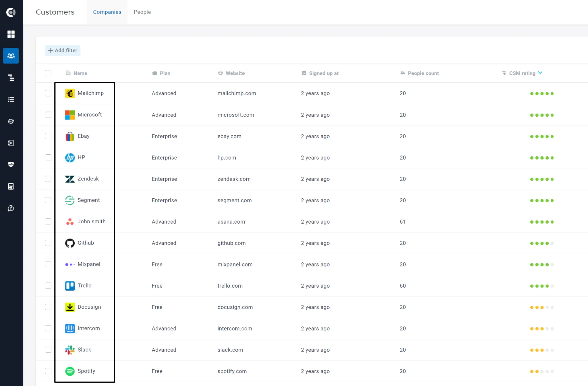Click Mailchimp's five-dot CSM rating
The width and height of the screenshot is (588, 386).
click(542, 93)
